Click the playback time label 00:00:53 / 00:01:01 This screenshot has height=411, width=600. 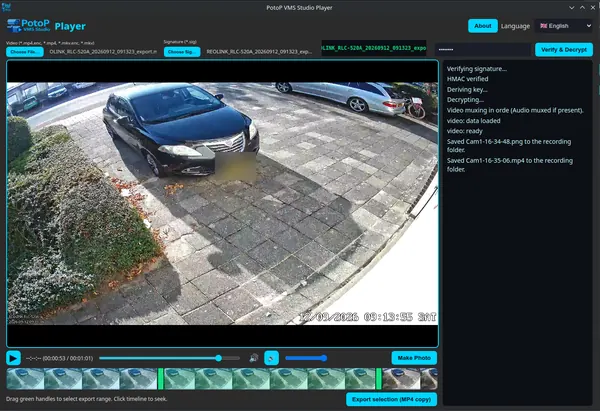click(x=59, y=358)
